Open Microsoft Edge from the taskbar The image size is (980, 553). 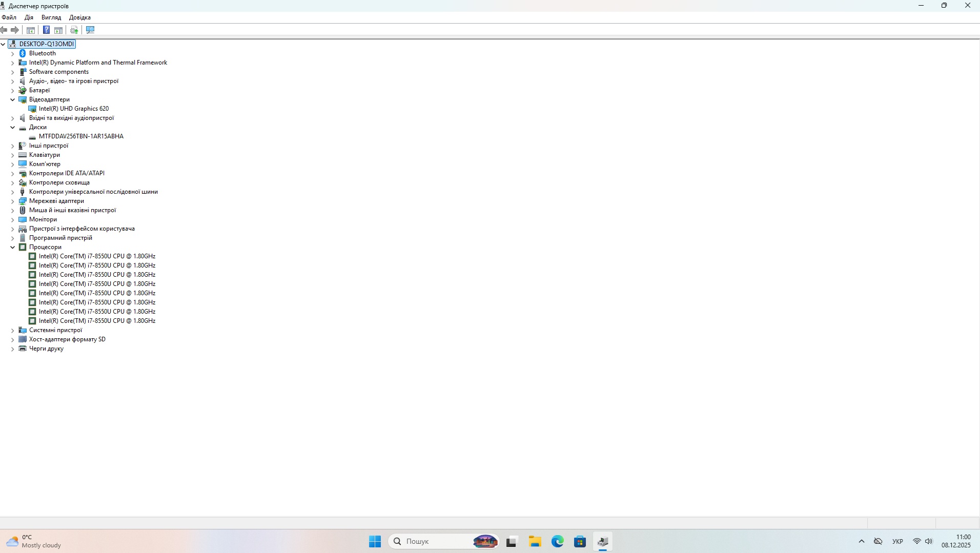[x=557, y=541]
